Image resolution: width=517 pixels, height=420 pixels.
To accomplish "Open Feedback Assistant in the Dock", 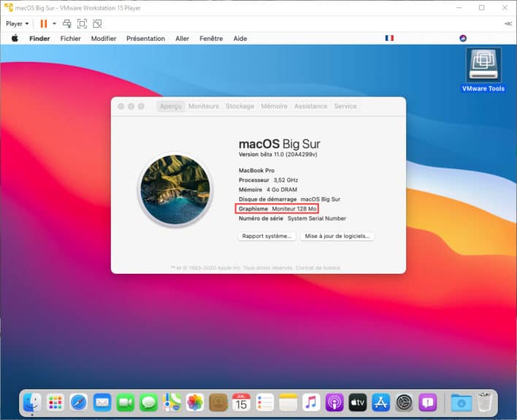I will (x=428, y=402).
